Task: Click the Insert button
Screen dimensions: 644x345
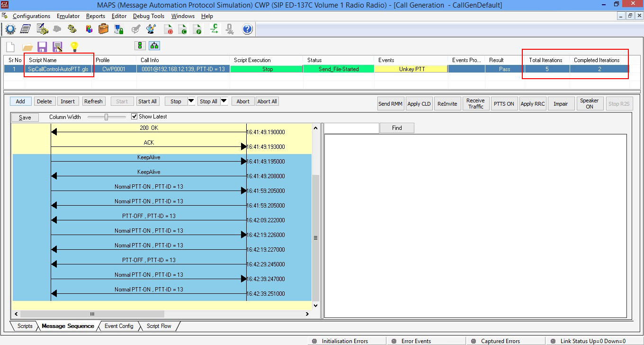Action: click(x=68, y=101)
